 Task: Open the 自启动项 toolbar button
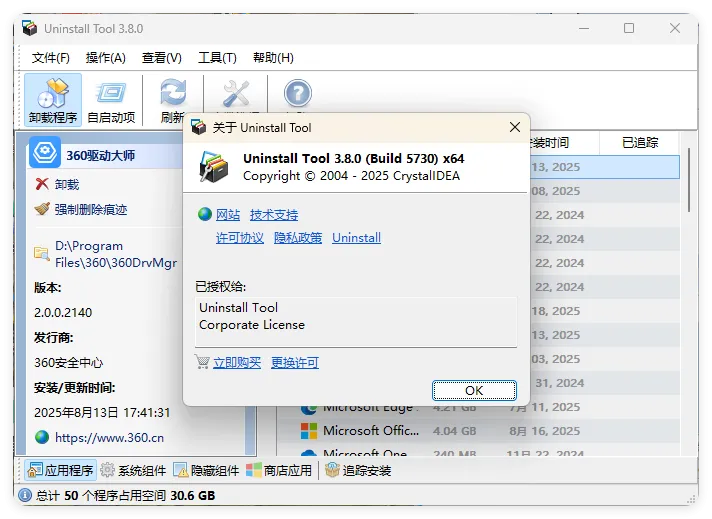tap(111, 100)
